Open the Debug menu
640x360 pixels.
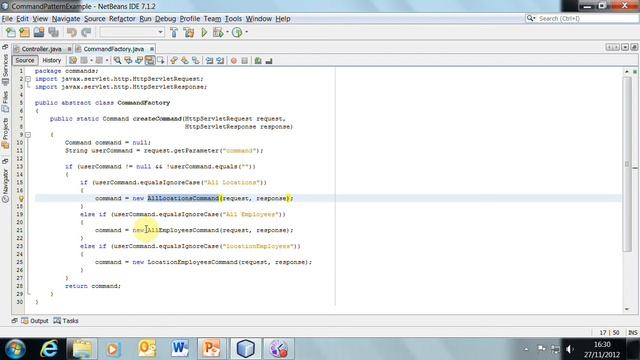[165, 19]
